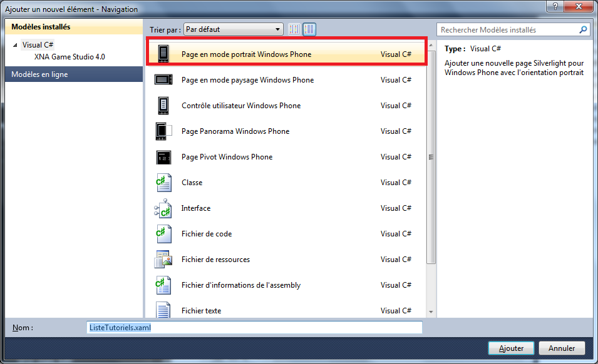Select the Interface template icon

[163, 209]
